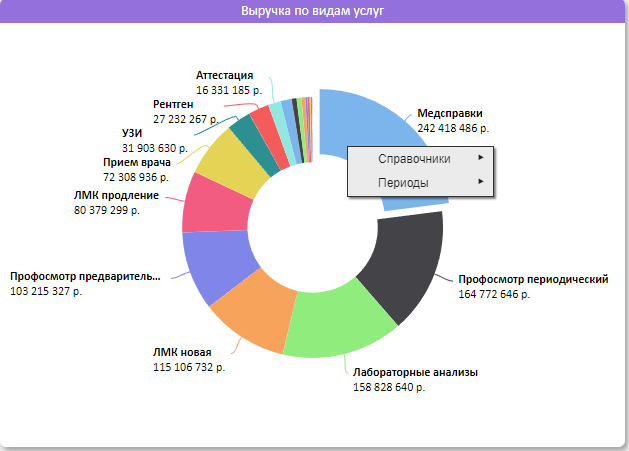Expand the Справочники submenu arrow
629x451 pixels.
tap(481, 158)
